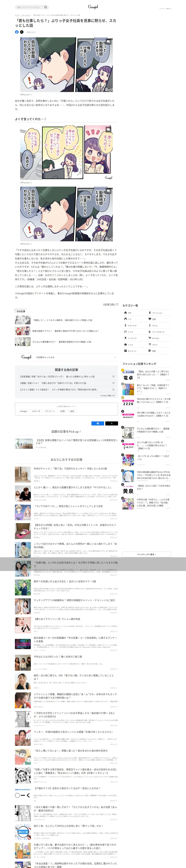Open thumbnail for 今年はどんな1年だった？ article

point(23,663)
